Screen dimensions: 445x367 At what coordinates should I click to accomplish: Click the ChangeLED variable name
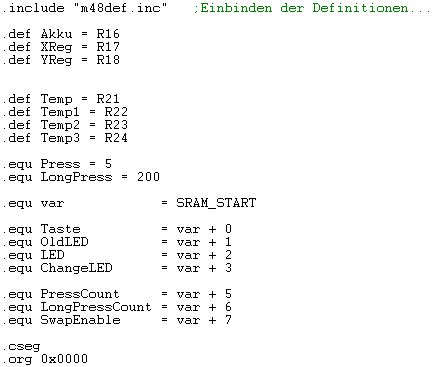click(x=76, y=268)
